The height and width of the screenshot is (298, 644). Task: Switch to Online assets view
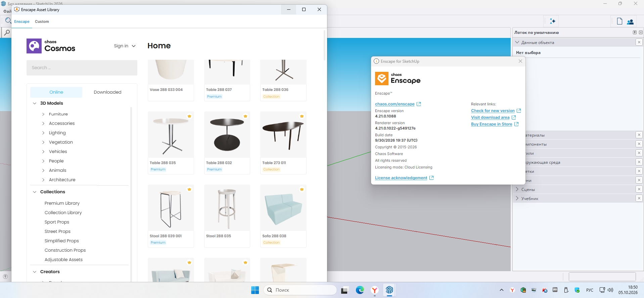(56, 92)
